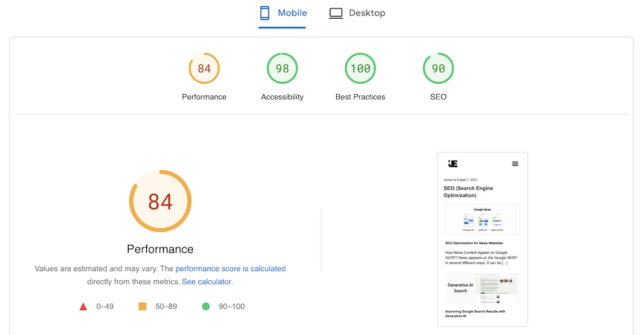The height and width of the screenshot is (335, 644).
Task: Click the Google News image in preview
Action: 482,220
